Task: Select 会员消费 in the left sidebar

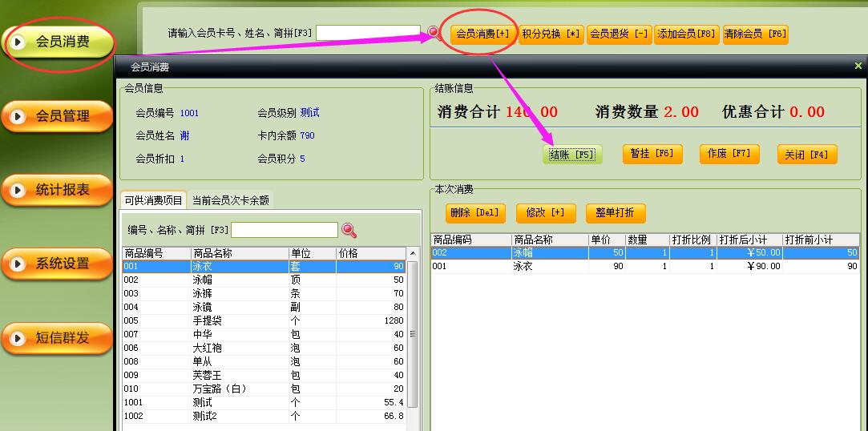Action: pos(57,42)
